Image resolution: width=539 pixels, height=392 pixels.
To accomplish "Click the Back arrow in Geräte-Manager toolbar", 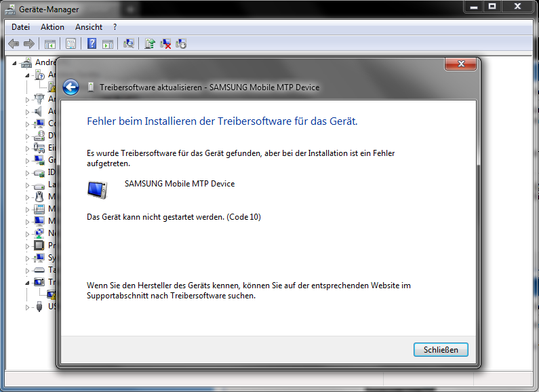I will click(x=14, y=43).
